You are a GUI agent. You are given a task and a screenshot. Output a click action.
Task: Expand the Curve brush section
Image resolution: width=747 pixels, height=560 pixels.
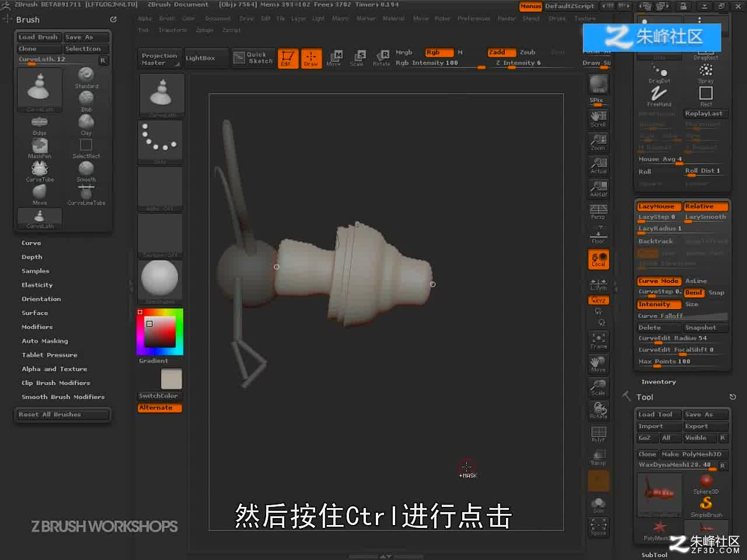point(32,243)
